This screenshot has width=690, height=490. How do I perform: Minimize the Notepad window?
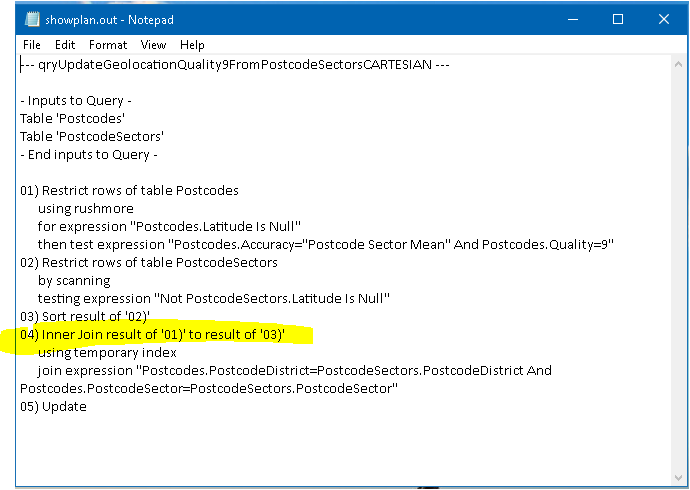[x=572, y=19]
